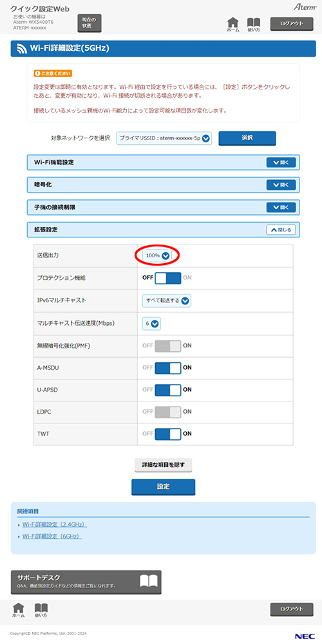This screenshot has width=322, height=644.
Task: Turn off the U-APSD switch
Action: pyautogui.click(x=168, y=389)
